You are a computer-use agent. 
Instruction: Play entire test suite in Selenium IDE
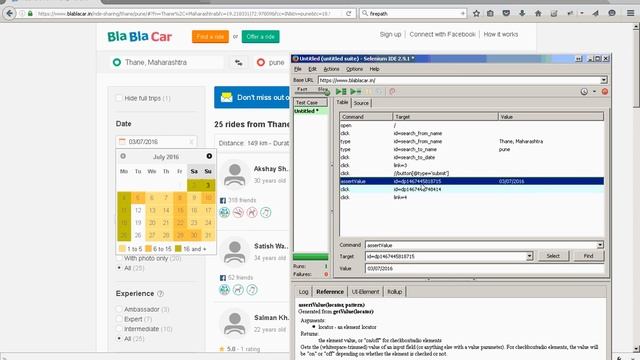click(341, 91)
